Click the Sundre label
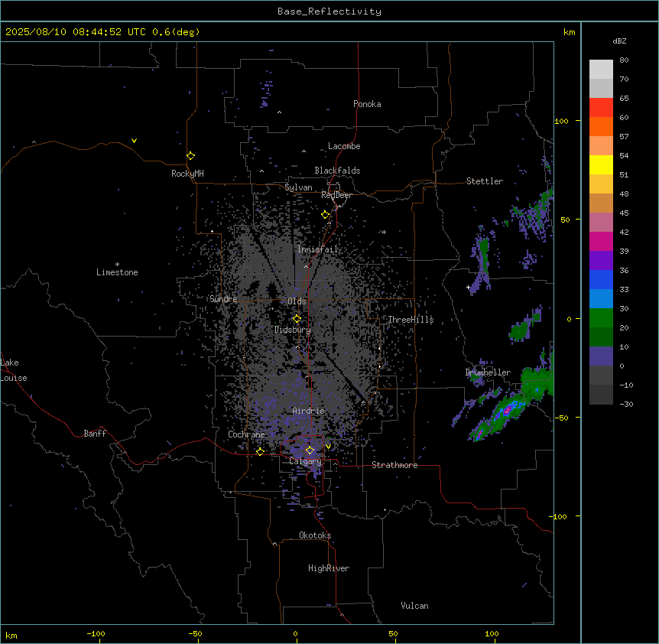659x644 pixels. point(223,299)
